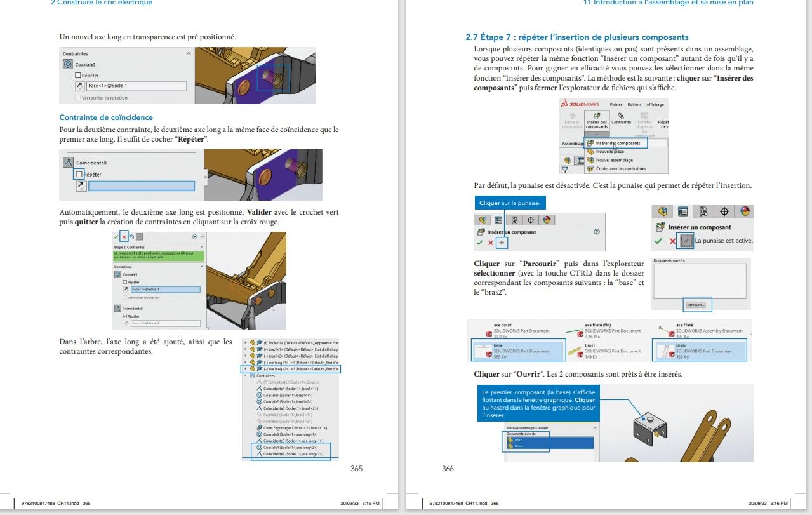Click the Face<1>@Socle-1 selection field

(136, 86)
